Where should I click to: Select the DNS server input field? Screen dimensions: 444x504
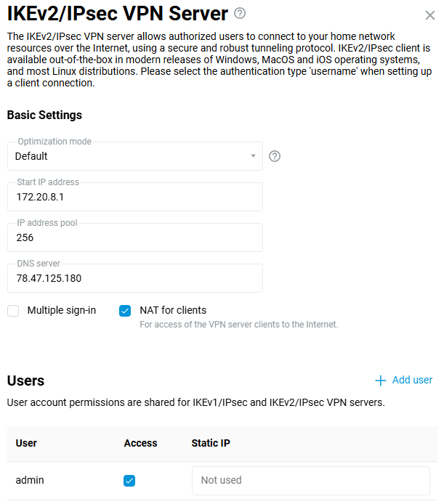[134, 278]
